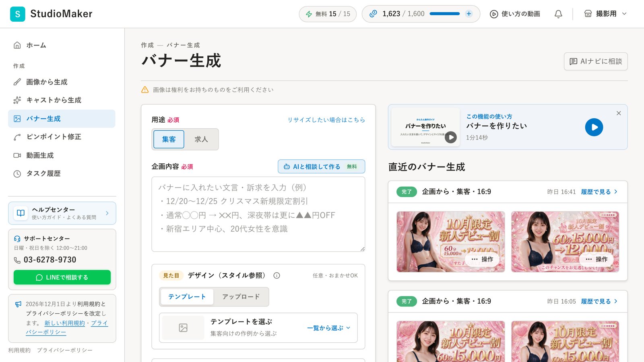Click the support phone number 03-6278-9730
644x362 pixels.
pos(50,260)
